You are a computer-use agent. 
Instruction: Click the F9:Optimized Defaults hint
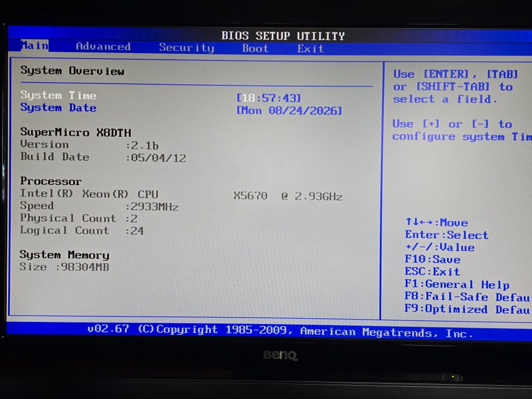(x=468, y=309)
